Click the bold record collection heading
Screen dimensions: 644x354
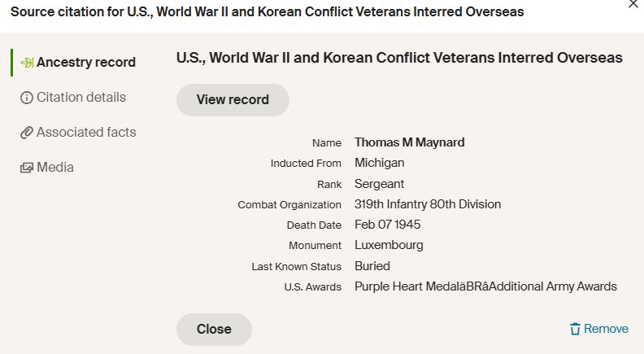[399, 58]
